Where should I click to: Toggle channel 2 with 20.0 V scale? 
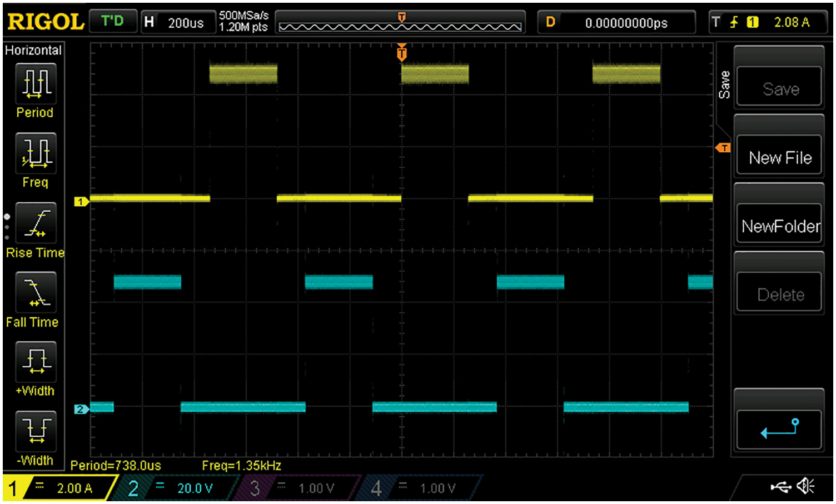[178, 488]
